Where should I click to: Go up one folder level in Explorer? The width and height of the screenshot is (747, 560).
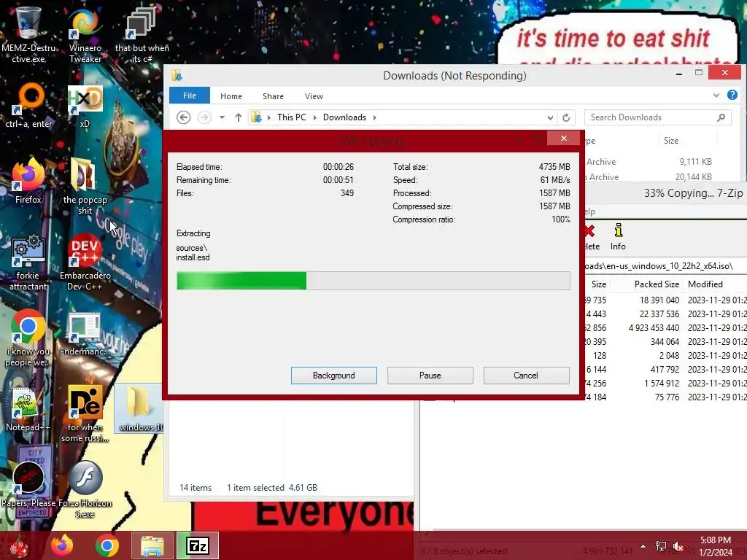coord(239,117)
